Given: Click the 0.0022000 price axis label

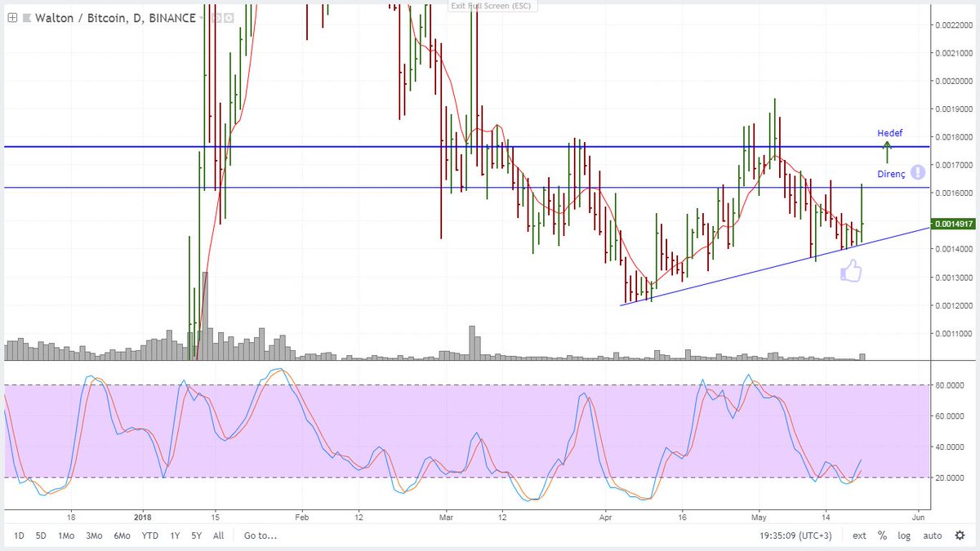Looking at the screenshot, I should pyautogui.click(x=953, y=25).
